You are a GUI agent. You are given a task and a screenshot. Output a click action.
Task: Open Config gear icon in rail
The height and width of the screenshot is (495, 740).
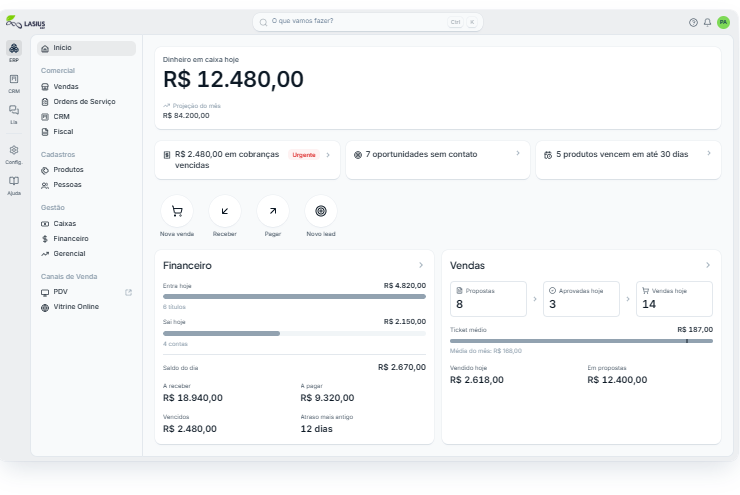coord(14,150)
